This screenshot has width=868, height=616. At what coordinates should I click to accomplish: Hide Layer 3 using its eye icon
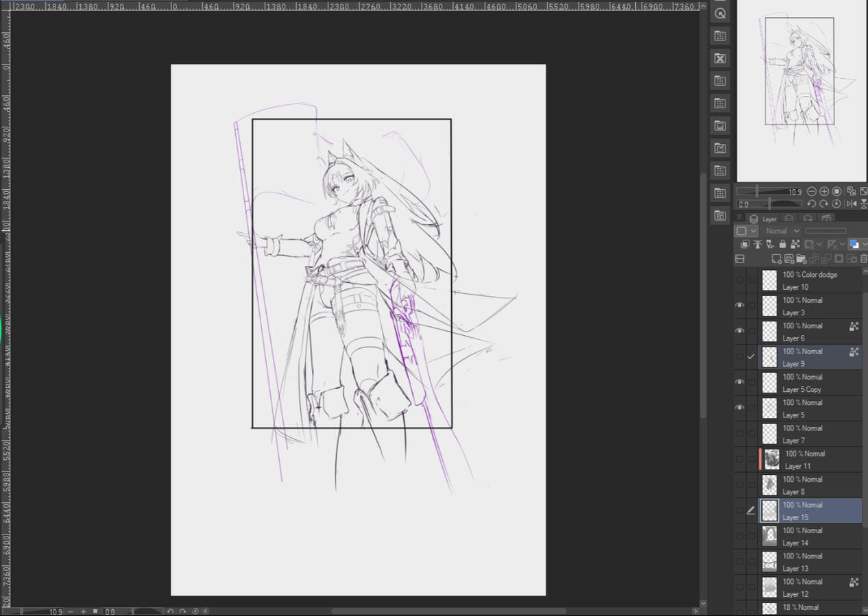pyautogui.click(x=740, y=305)
